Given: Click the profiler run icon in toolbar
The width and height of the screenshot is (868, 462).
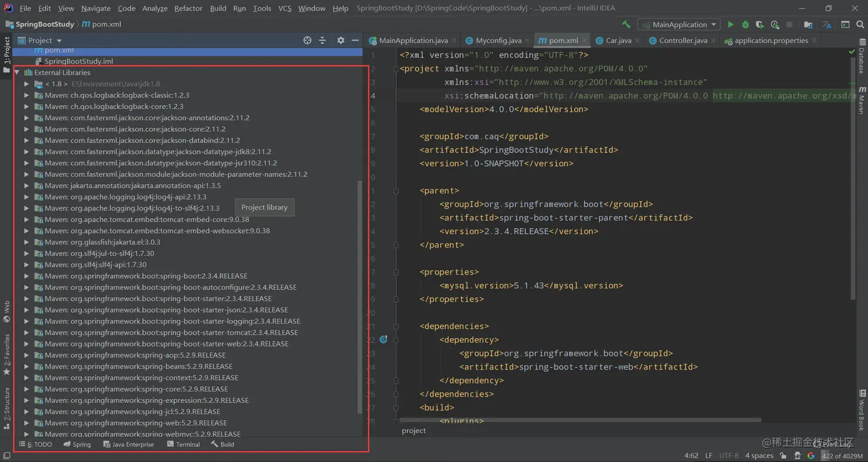Looking at the screenshot, I should 775,25.
